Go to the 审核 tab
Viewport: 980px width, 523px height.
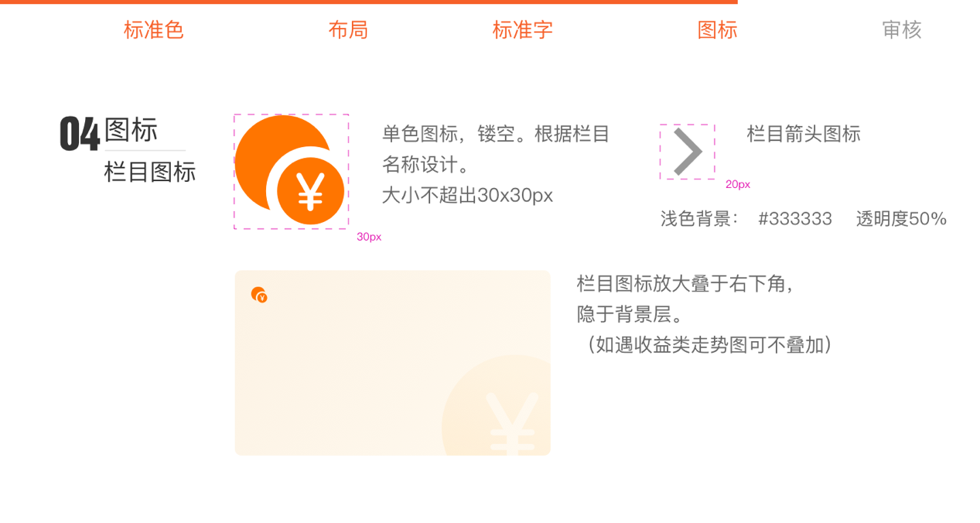tap(902, 30)
